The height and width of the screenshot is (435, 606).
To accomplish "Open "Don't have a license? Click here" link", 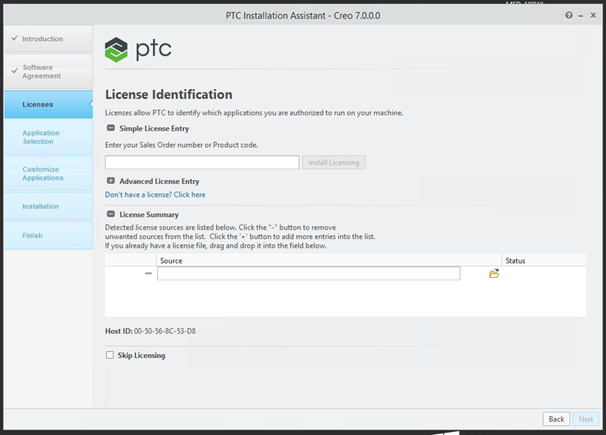I will pyautogui.click(x=155, y=195).
